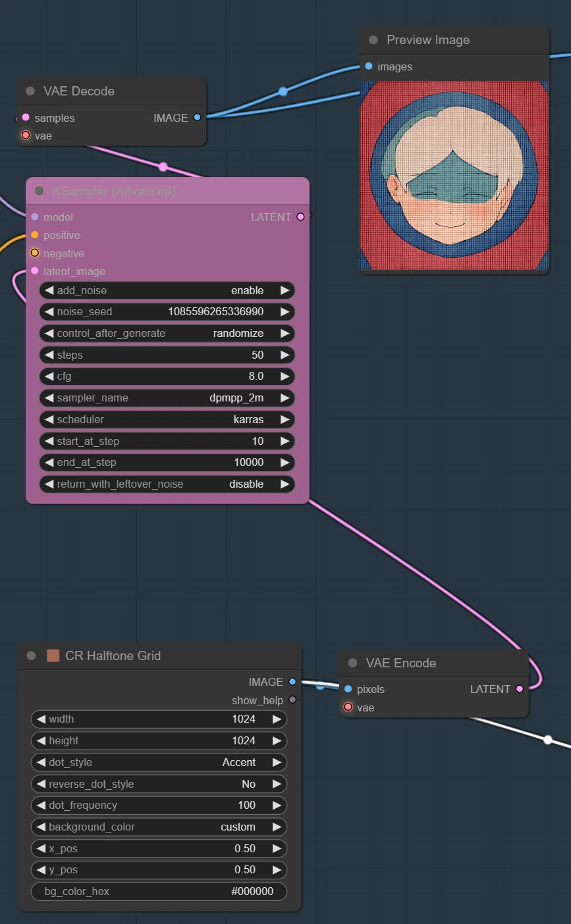Collapse the VAE Decode node via its dot

pos(30,91)
